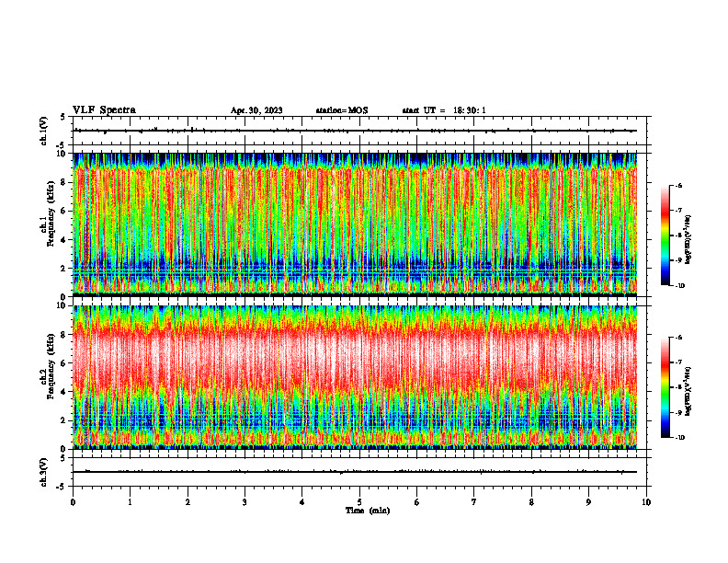
Task: Click the ch.2 color bar "-6" label
Action: pos(678,338)
